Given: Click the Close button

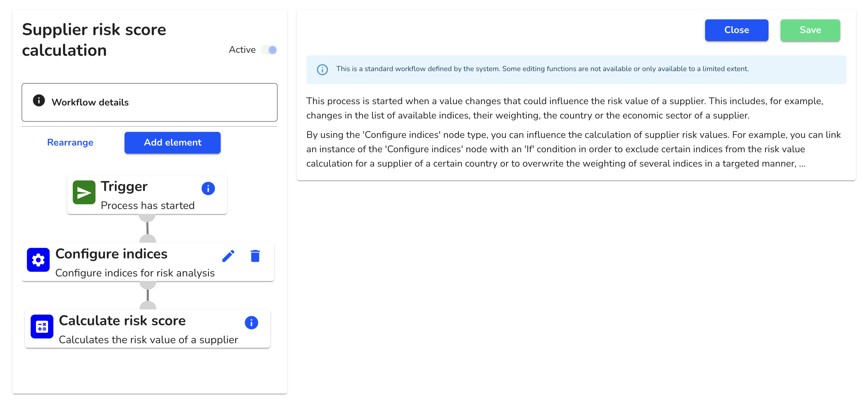Looking at the screenshot, I should click(736, 30).
